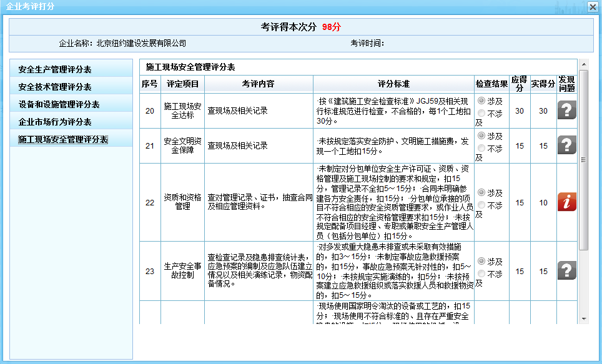
Task: Select 涉及 for row 23 生产安全事故控制
Action: (481, 261)
